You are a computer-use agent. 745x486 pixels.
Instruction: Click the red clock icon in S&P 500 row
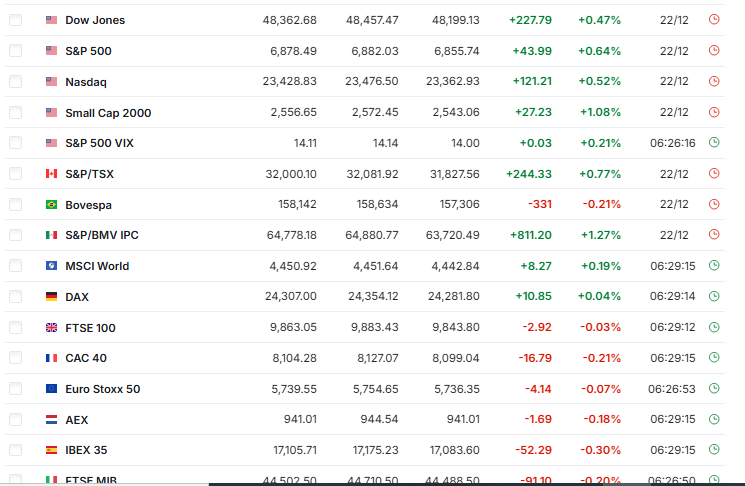click(x=714, y=50)
